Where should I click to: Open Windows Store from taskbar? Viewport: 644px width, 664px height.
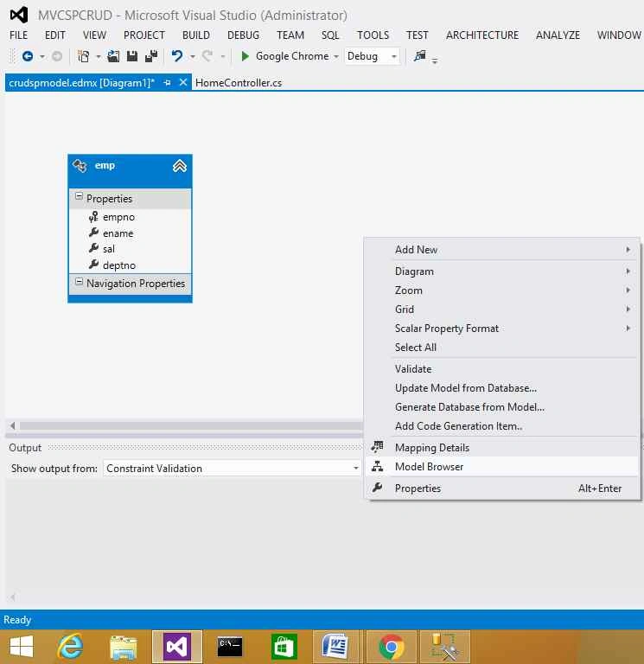coord(284,647)
